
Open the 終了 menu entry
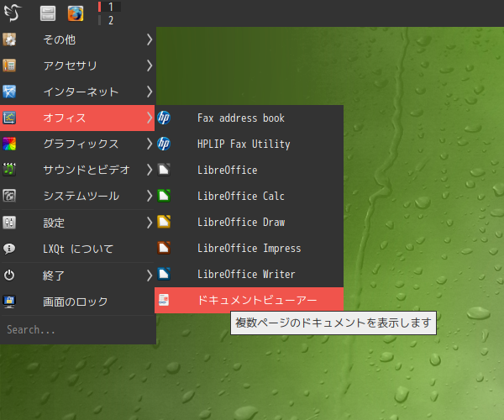(77, 275)
